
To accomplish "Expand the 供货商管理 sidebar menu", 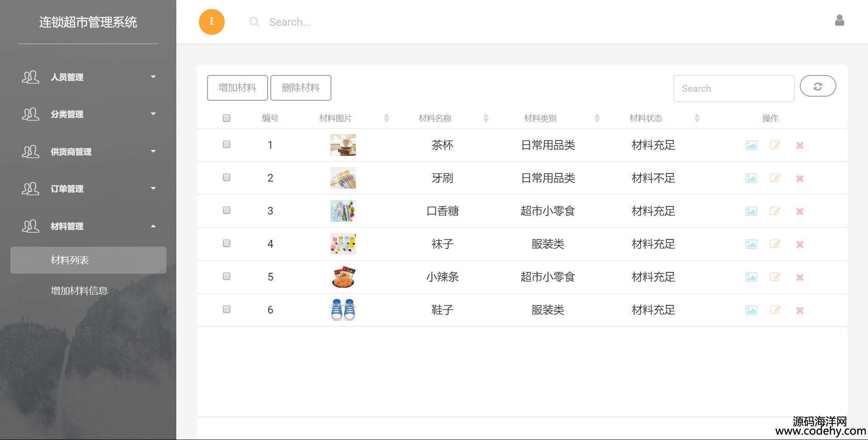I will (x=88, y=152).
